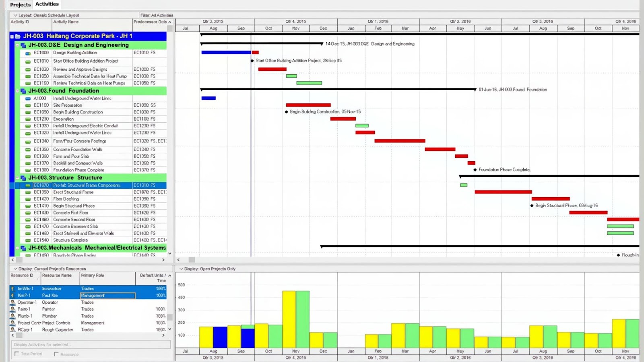The width and height of the screenshot is (644, 362).
Task: Click the WBS icon next to Design and Engineering
Action: (22, 45)
